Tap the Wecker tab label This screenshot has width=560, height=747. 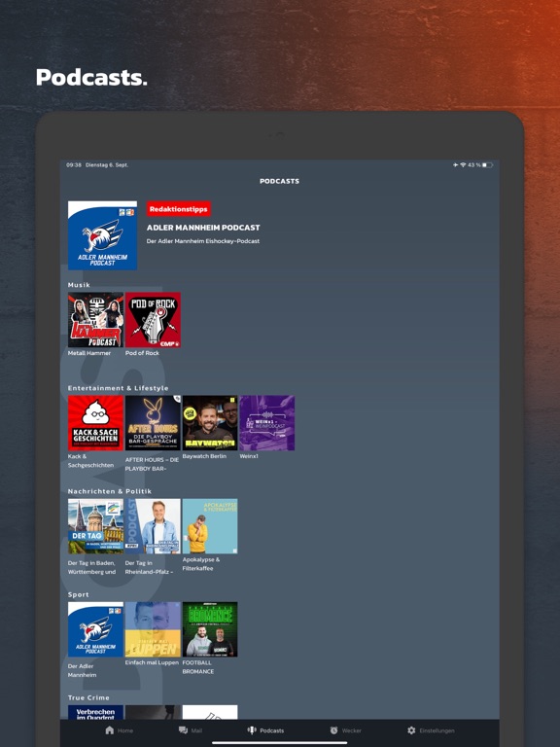(x=351, y=730)
